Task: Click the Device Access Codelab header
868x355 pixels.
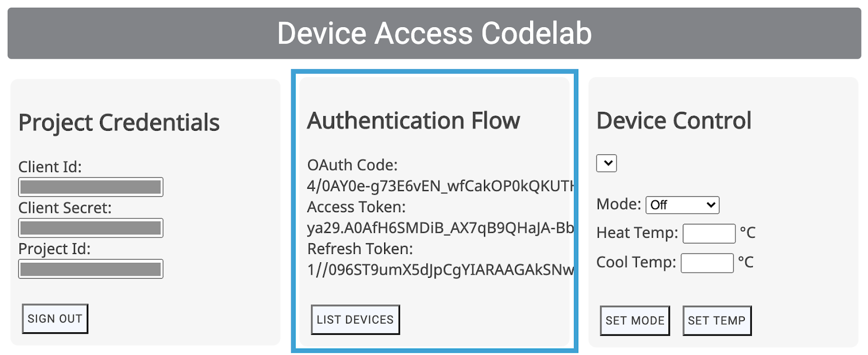Action: [x=434, y=33]
